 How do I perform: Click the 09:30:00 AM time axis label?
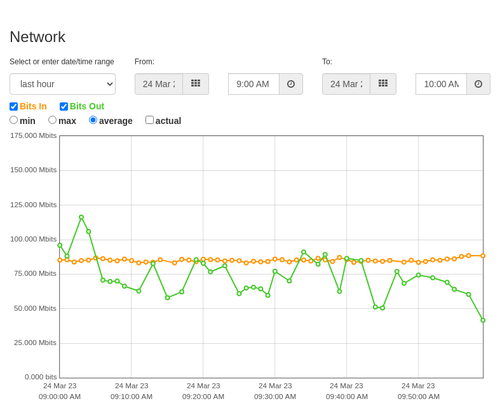[275, 397]
